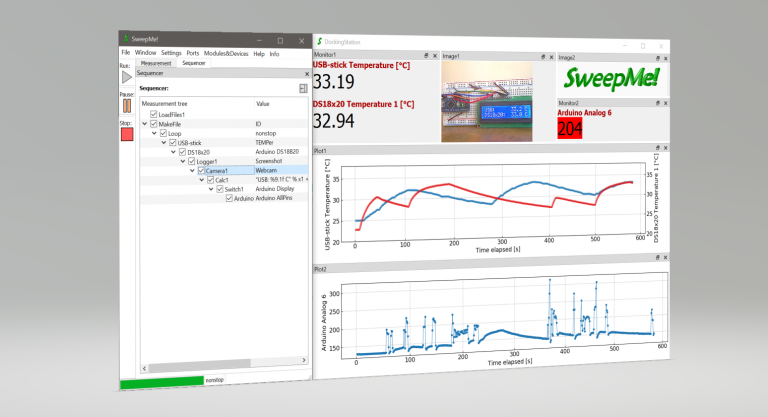Viewport: 768px width, 417px height.
Task: Click the DockingStation window title icon
Action: 319,41
